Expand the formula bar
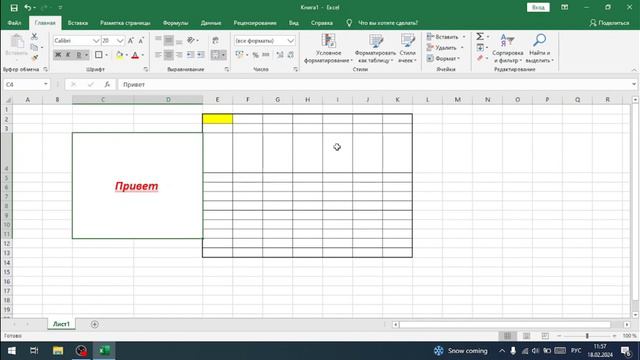This screenshot has width=640, height=360. coord(634,84)
